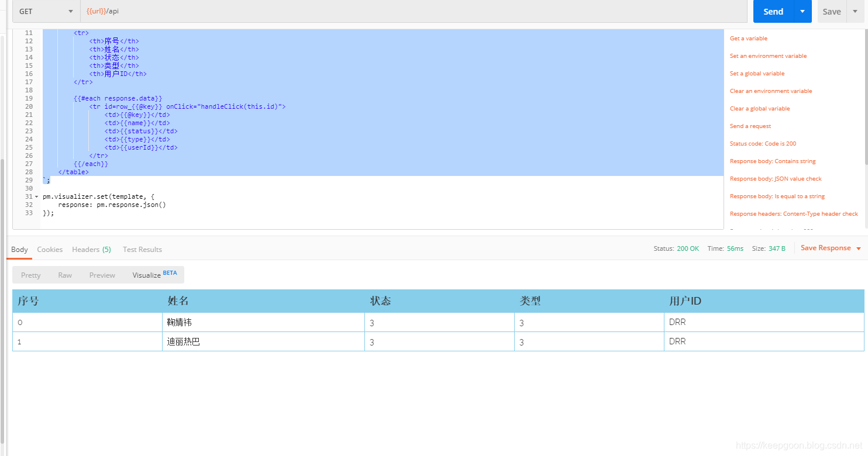Insert 'Set a global variable' snippet
Viewport: 868px width, 456px height.
[x=757, y=74]
